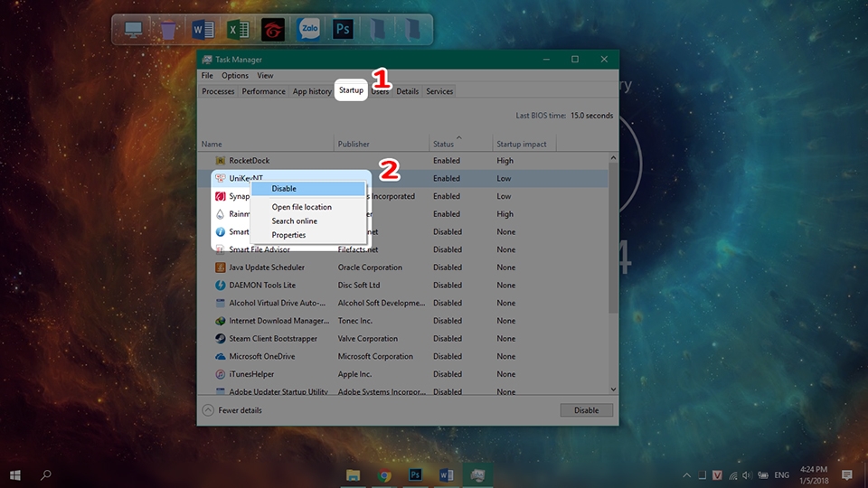Open File Explorer from the taskbar
868x488 pixels.
[353, 475]
